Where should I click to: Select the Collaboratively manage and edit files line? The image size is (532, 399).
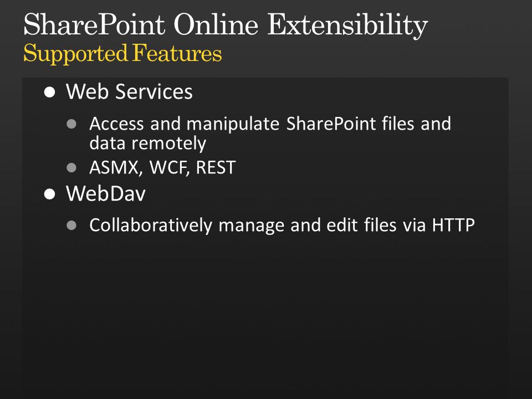(x=282, y=226)
